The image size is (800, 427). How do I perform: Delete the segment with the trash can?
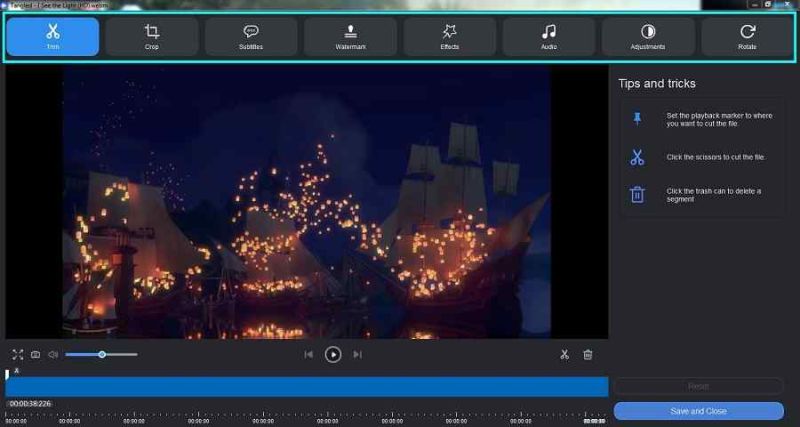pyautogui.click(x=588, y=354)
